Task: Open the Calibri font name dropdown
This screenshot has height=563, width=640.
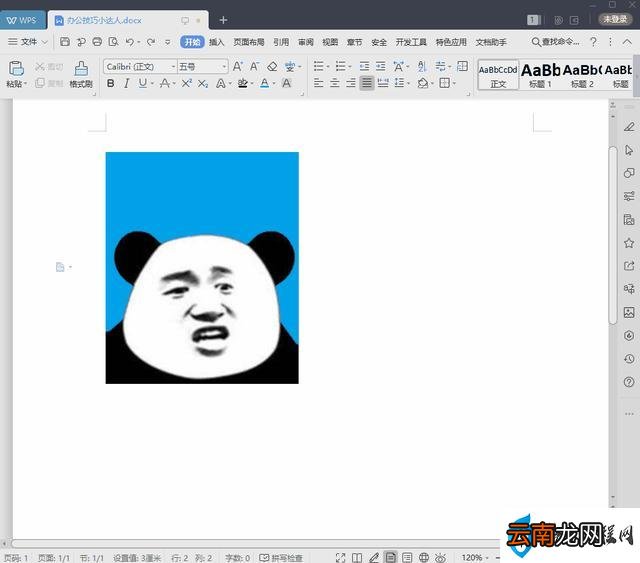Action: 140,67
